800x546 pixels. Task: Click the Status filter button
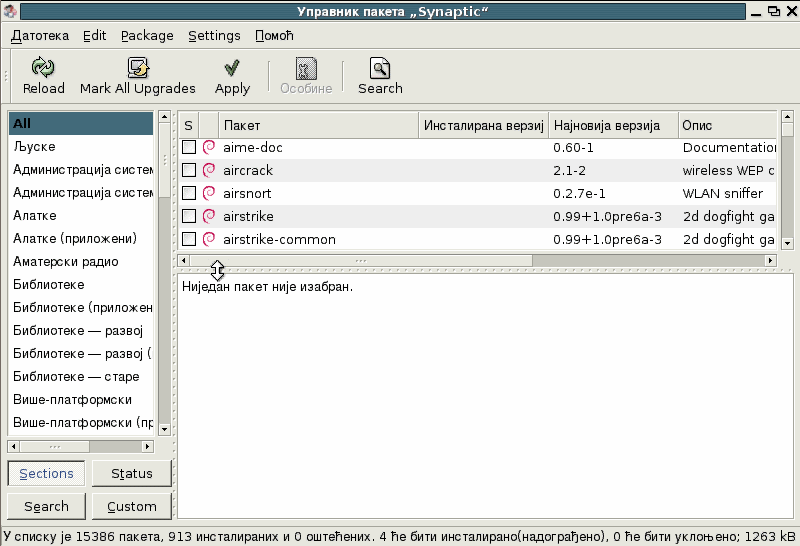[x=132, y=474]
